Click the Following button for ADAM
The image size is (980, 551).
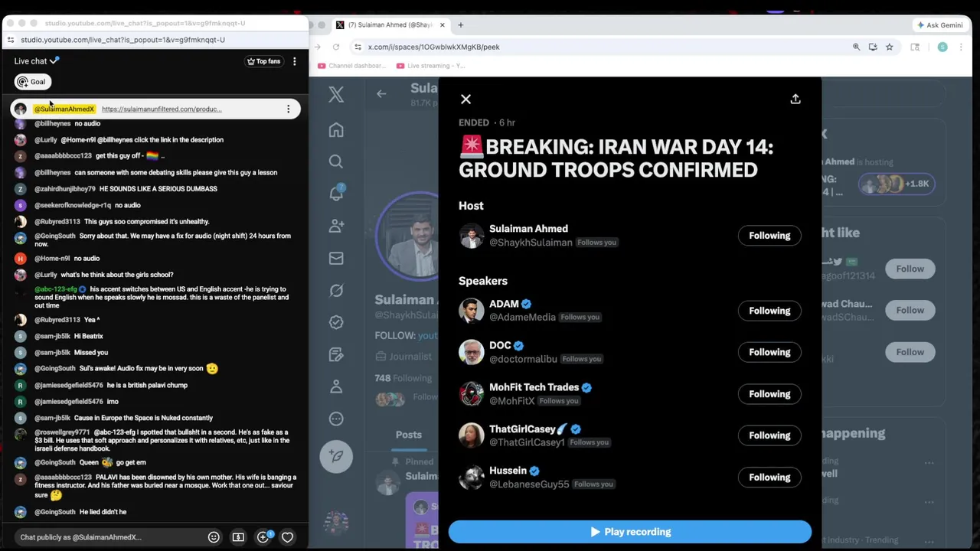click(x=769, y=311)
